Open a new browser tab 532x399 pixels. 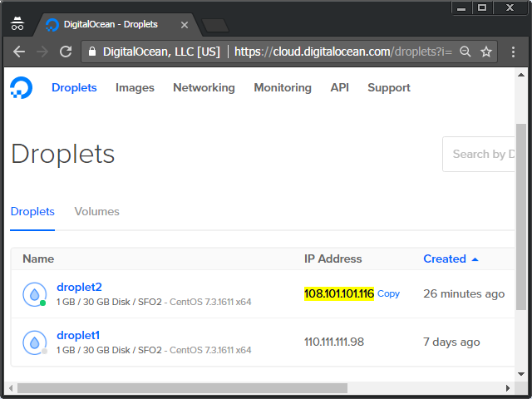pos(214,25)
